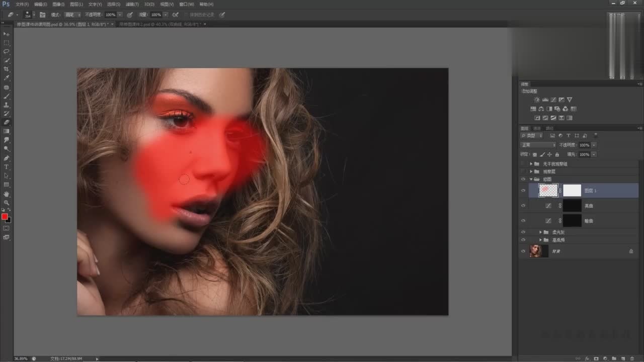
Task: Open brush panel toggle in options bar
Action: (x=42, y=15)
